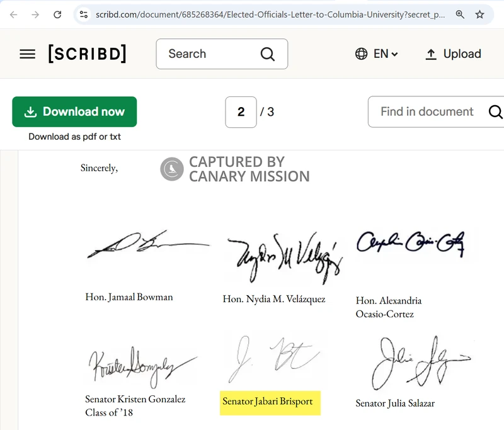Open the Scribd hamburger menu

(x=28, y=54)
